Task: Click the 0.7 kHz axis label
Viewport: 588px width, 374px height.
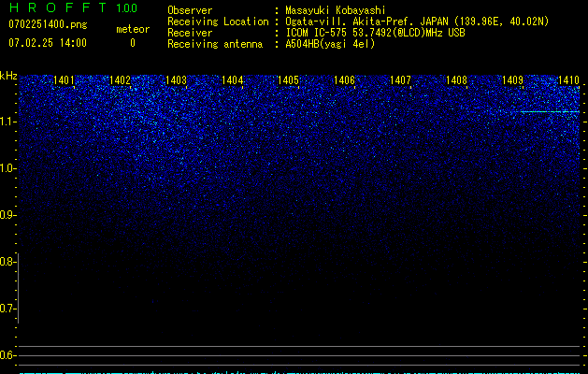Action: pos(7,309)
